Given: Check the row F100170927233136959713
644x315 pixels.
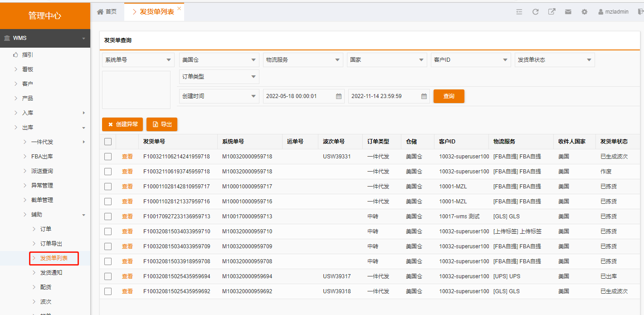Looking at the screenshot, I should (x=108, y=217).
